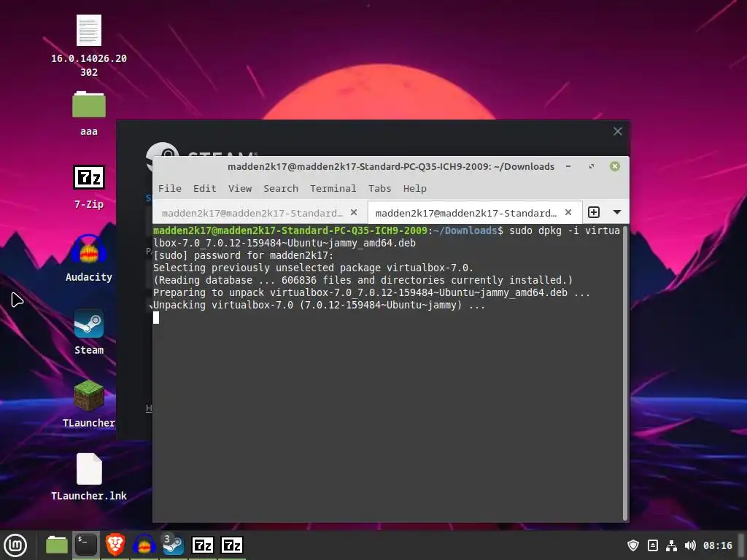Click the terminal cursor block
Screen dimensions: 747x560
[x=156, y=318]
